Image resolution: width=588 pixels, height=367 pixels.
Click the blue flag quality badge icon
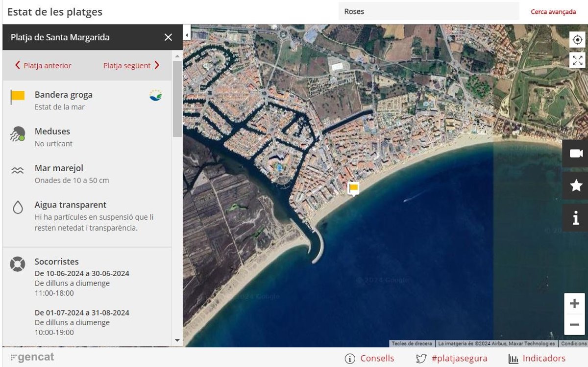[156, 95]
